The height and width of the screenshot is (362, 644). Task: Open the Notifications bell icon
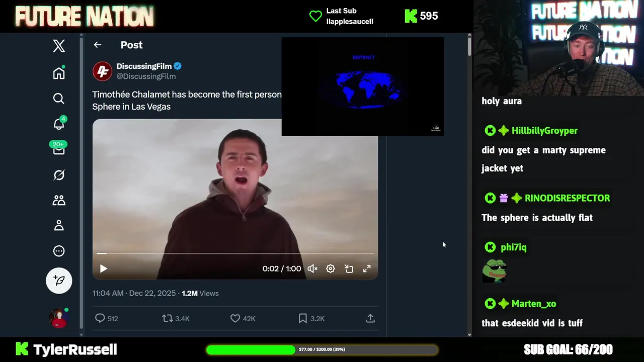tap(59, 124)
